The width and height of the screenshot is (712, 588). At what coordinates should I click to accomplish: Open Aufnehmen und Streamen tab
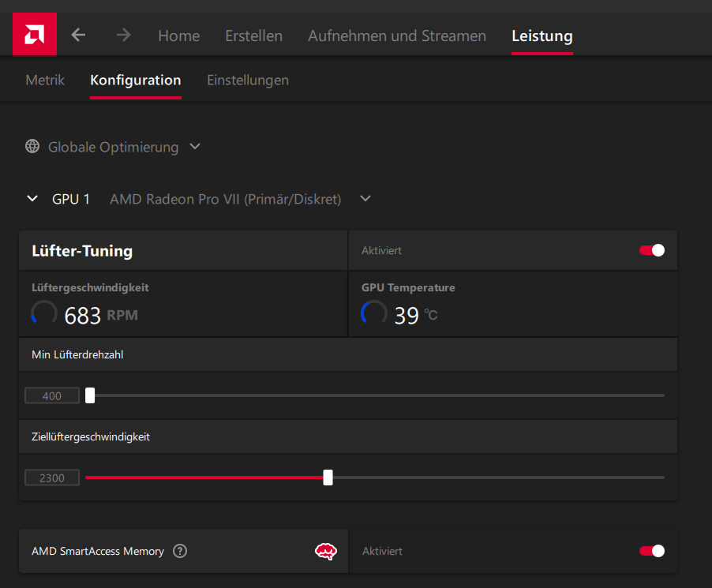397,36
